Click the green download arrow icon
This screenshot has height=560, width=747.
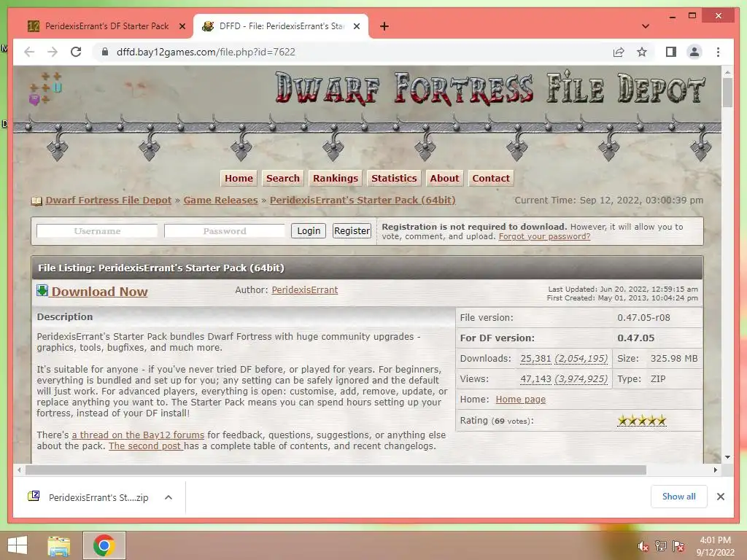coord(42,290)
